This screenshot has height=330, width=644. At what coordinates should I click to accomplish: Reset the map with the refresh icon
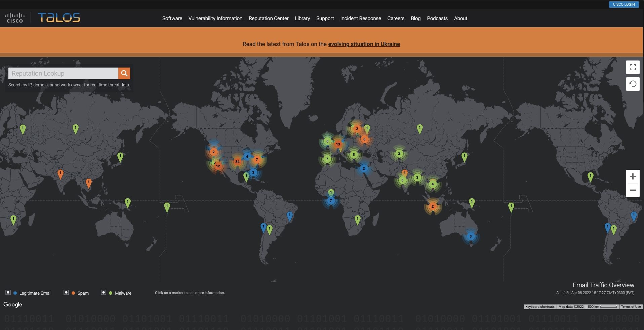(x=633, y=84)
